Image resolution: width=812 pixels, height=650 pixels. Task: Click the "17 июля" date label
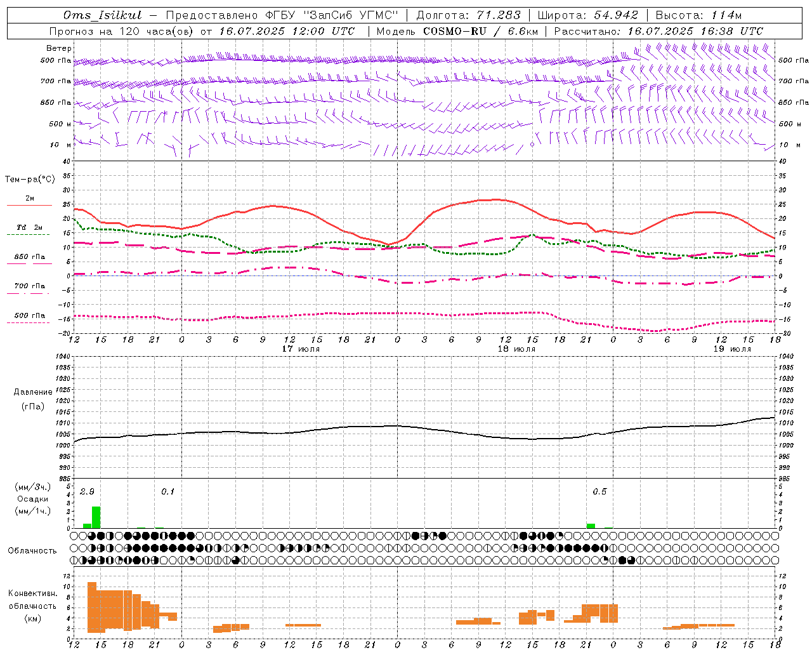pyautogui.click(x=301, y=349)
